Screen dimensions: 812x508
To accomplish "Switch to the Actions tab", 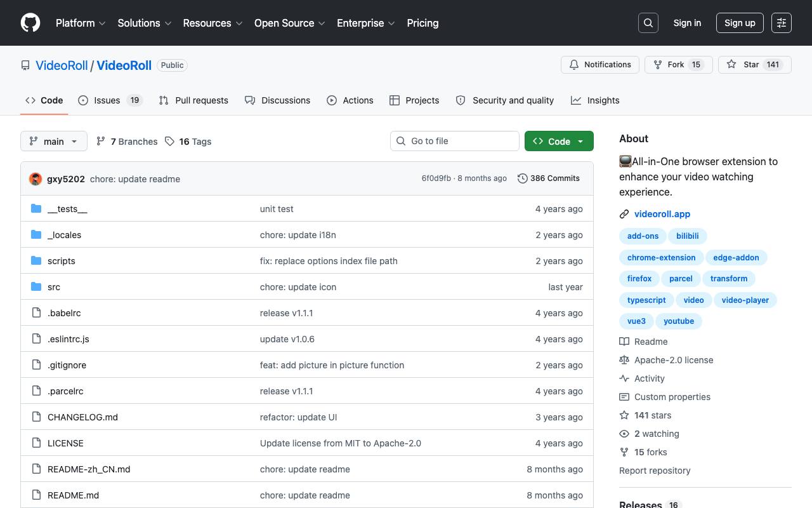I will pos(350,100).
